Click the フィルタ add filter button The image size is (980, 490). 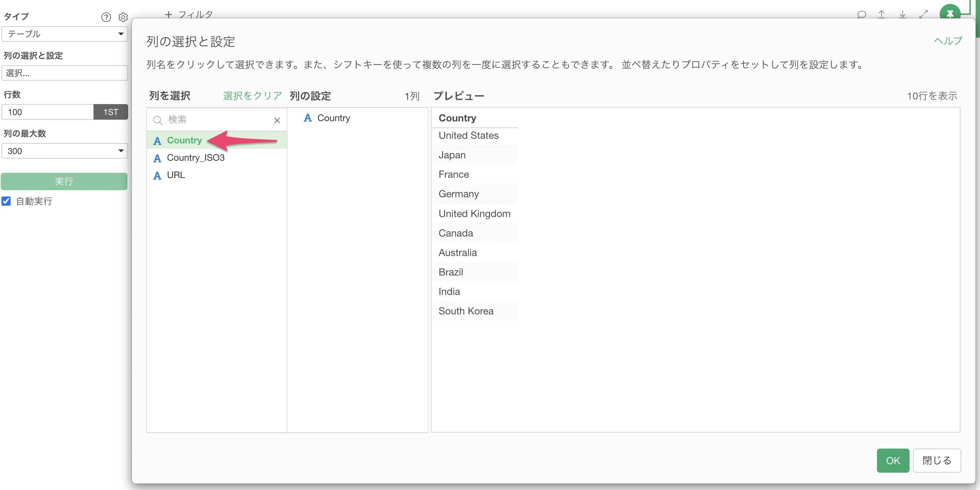point(189,15)
